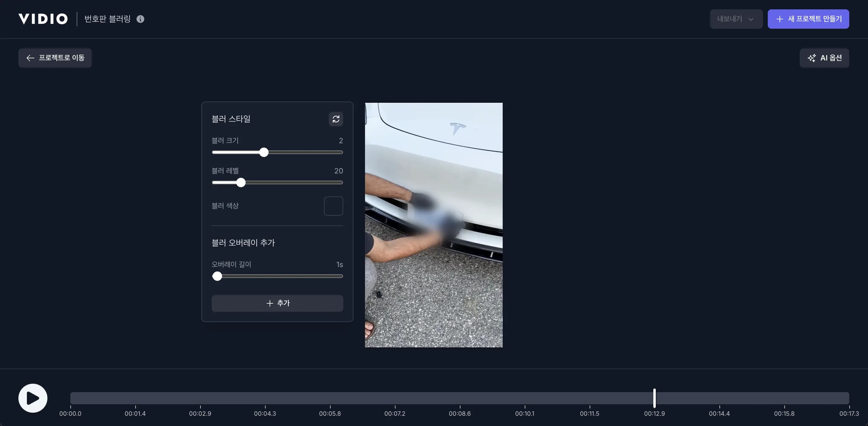Open the 블러 색상 color picker
This screenshot has width=868, height=426.
point(333,206)
